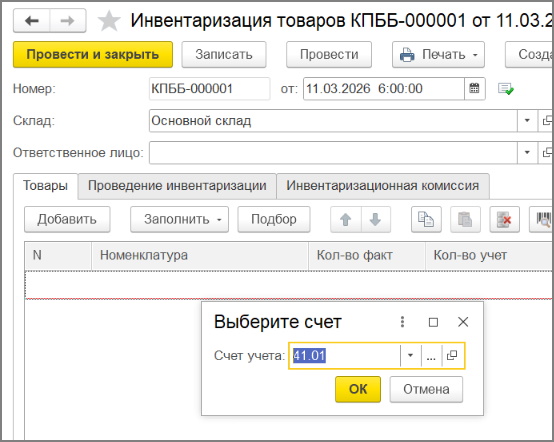Open the calendar date picker icon
This screenshot has height=442, width=554.
click(474, 88)
